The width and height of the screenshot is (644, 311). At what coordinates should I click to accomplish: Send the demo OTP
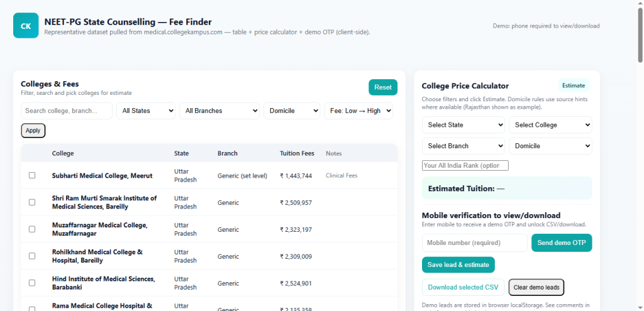coord(562,243)
